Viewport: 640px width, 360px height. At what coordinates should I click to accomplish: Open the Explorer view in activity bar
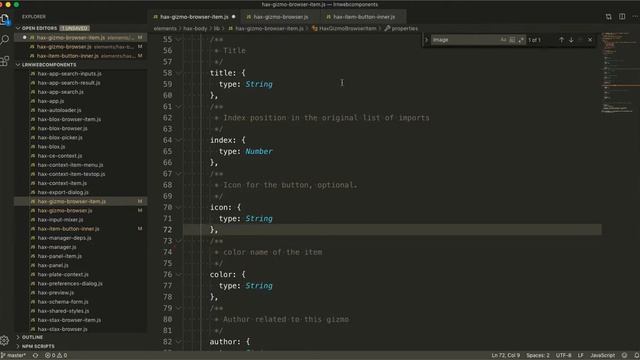pyautogui.click(x=5, y=19)
